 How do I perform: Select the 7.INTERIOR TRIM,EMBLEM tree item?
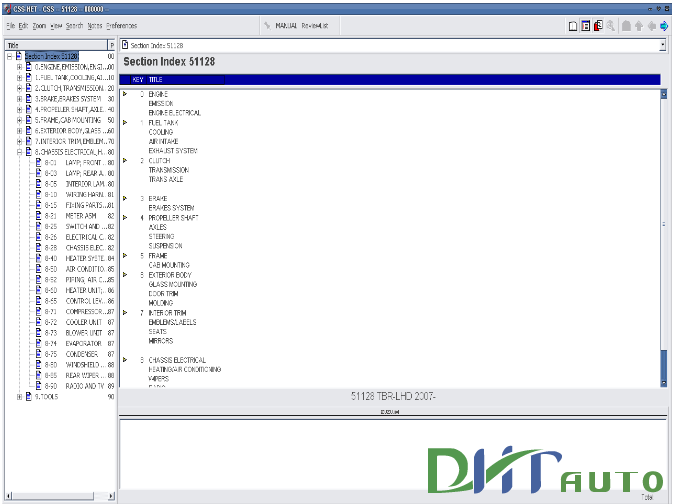click(x=70, y=141)
